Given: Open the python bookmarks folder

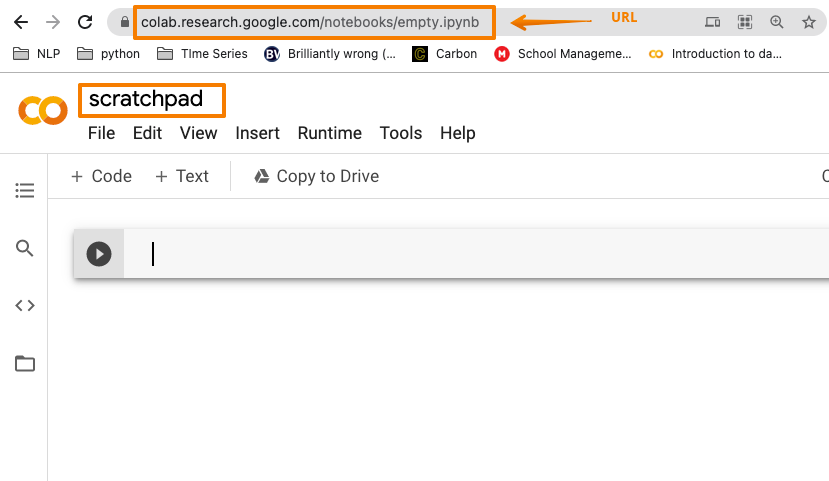Looking at the screenshot, I should (108, 54).
